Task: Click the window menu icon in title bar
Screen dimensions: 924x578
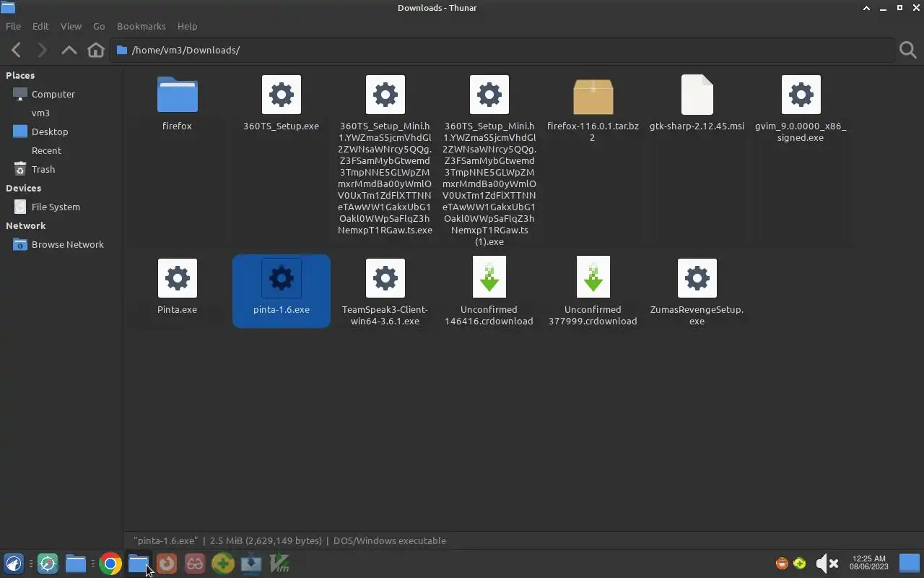Action: 8,8
